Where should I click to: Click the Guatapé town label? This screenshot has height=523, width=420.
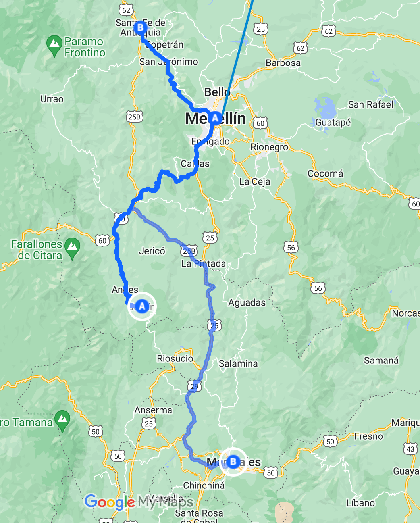[x=333, y=122]
